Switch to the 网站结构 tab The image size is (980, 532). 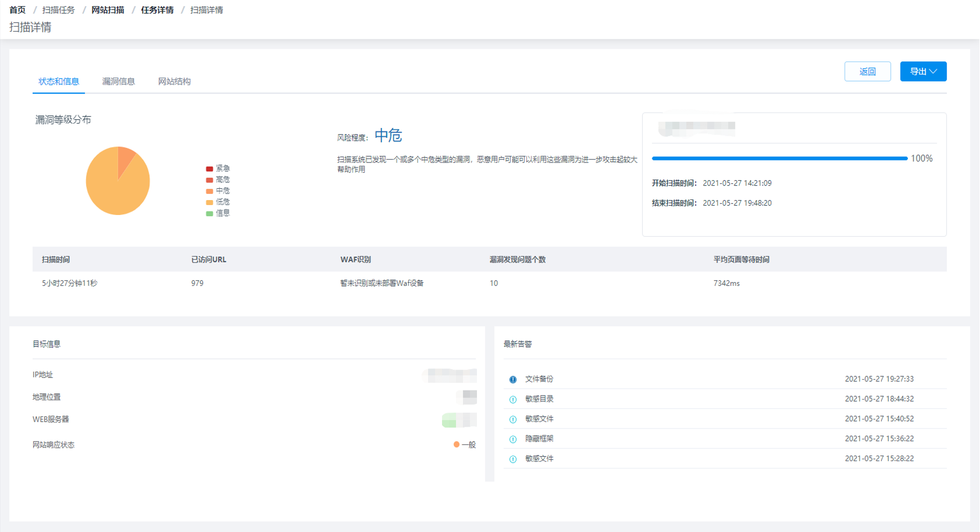(174, 81)
